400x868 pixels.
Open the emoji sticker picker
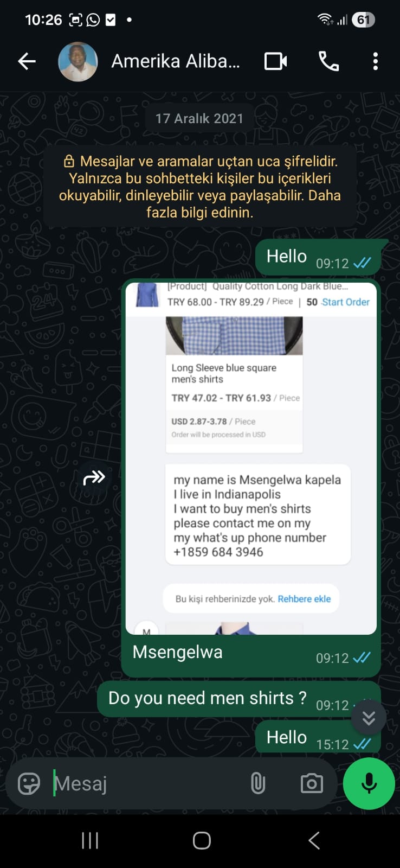click(x=29, y=783)
